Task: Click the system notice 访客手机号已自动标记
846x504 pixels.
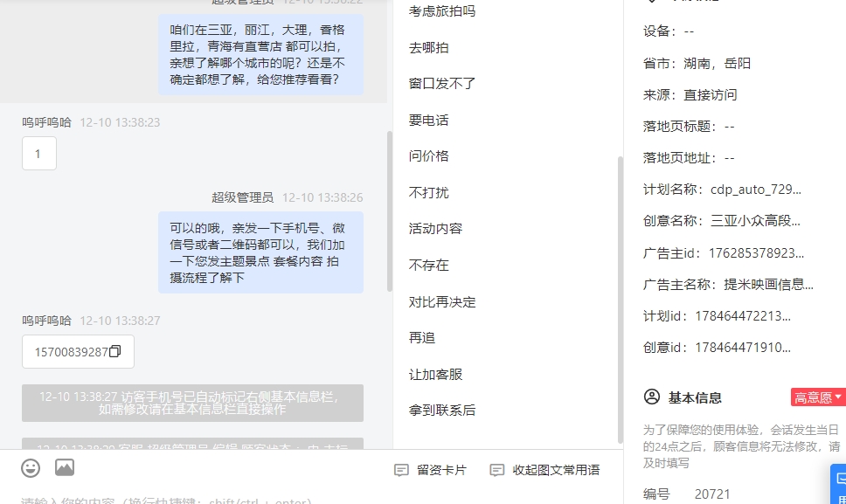Action: click(x=192, y=404)
